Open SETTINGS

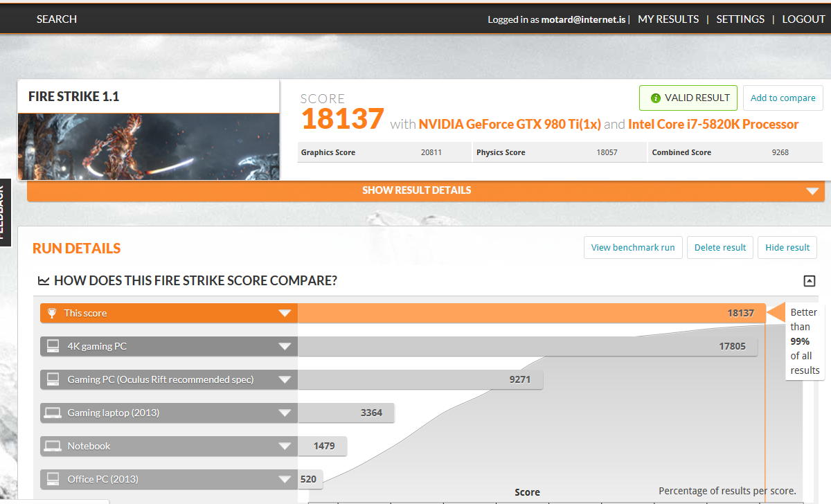click(740, 19)
